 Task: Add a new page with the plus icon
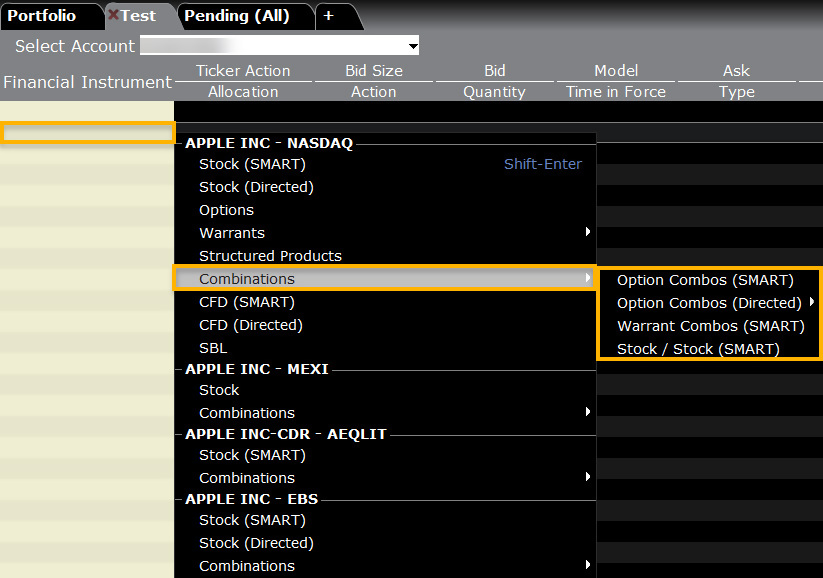[330, 16]
